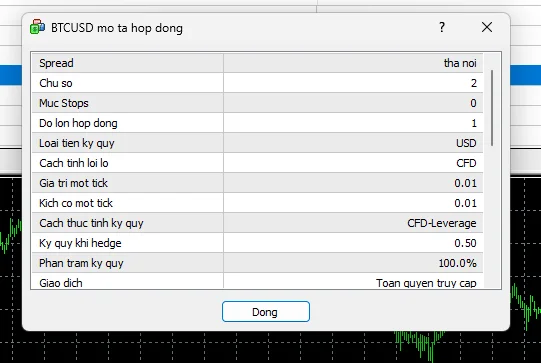Select the Ky quy khi hedge label
Screen dimensions: 541x363
pyautogui.click(x=80, y=243)
